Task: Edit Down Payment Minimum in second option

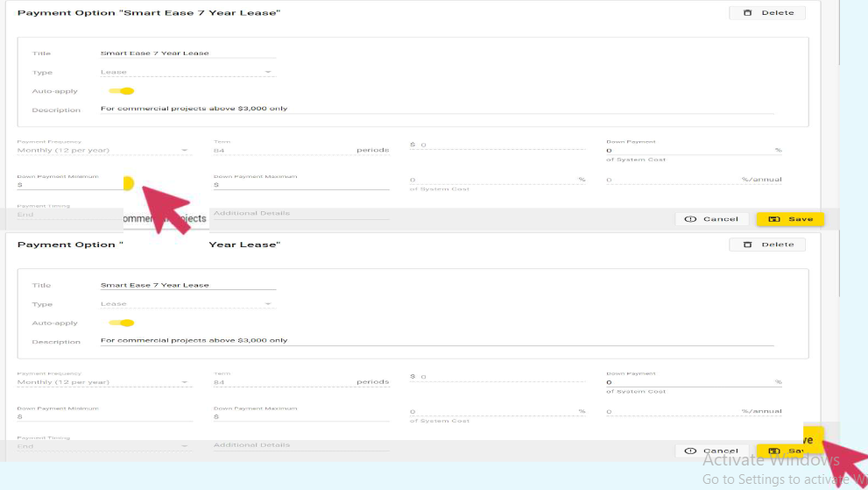Action: point(104,416)
